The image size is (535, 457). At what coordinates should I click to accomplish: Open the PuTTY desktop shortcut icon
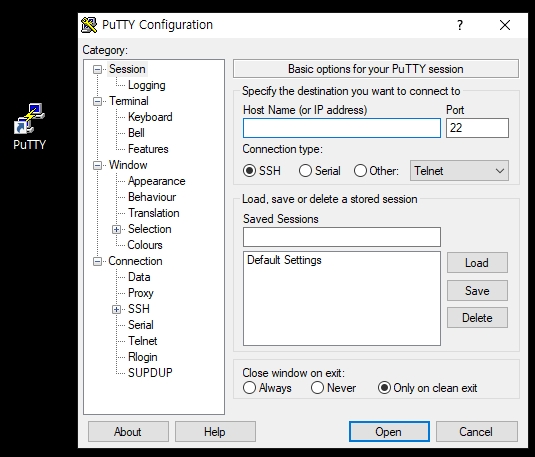29,126
